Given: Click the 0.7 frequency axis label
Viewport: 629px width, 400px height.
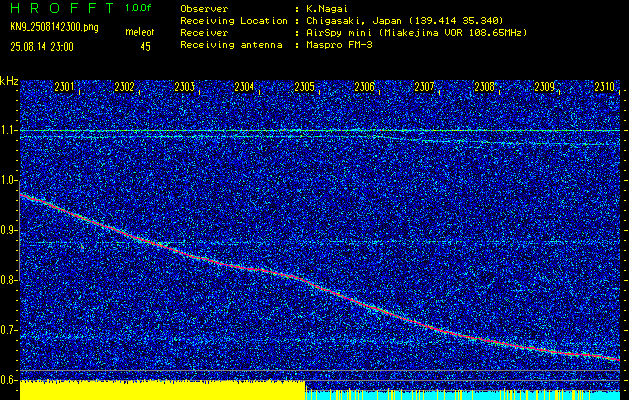Looking at the screenshot, I should pyautogui.click(x=8, y=330).
